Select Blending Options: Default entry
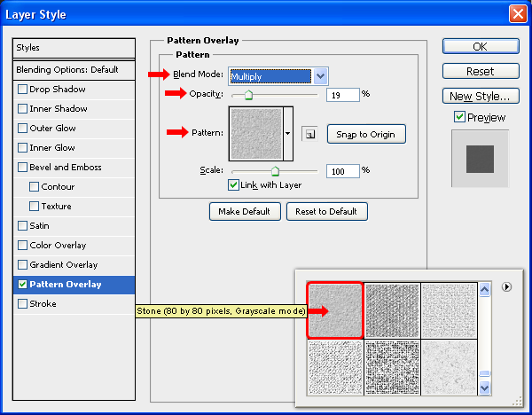 (x=73, y=69)
